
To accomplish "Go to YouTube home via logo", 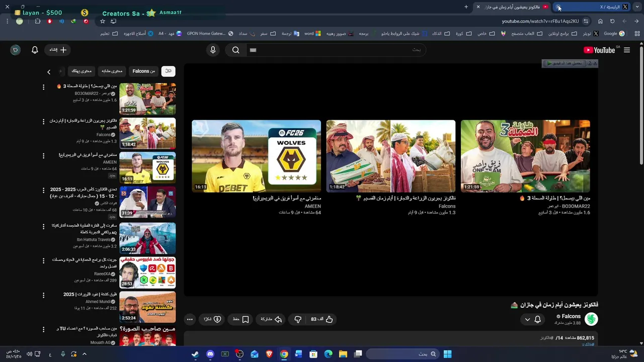I will coord(599,50).
